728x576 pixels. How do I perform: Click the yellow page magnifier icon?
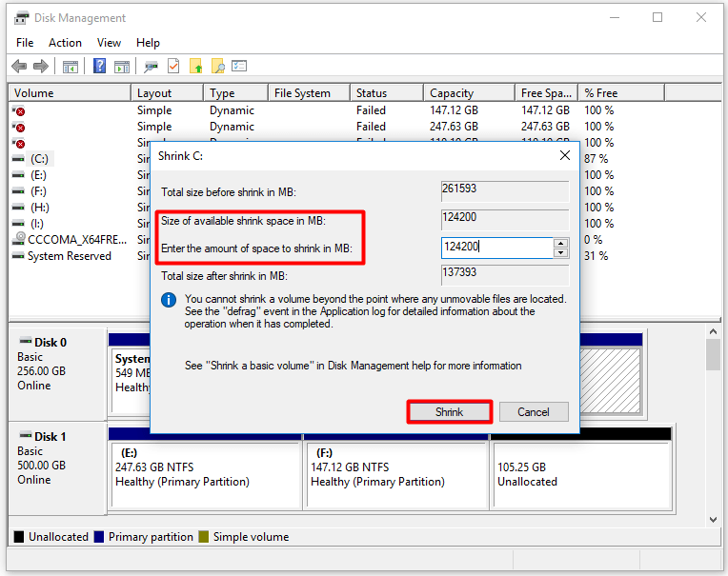tap(218, 66)
